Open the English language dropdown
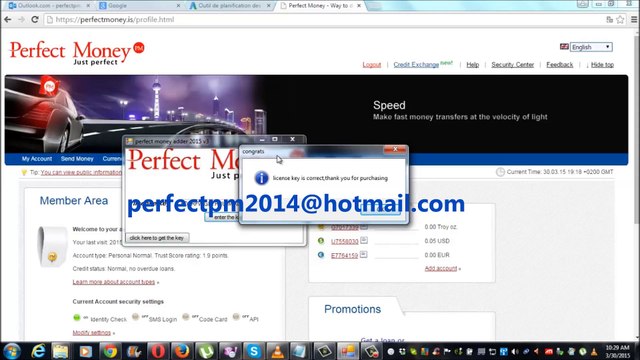640x360 pixels. pos(591,47)
